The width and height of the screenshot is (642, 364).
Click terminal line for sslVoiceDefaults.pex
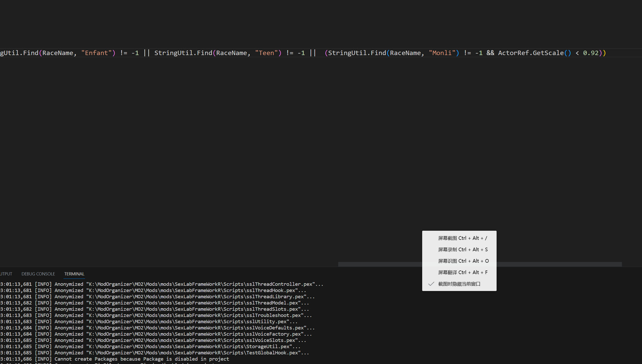157,328
